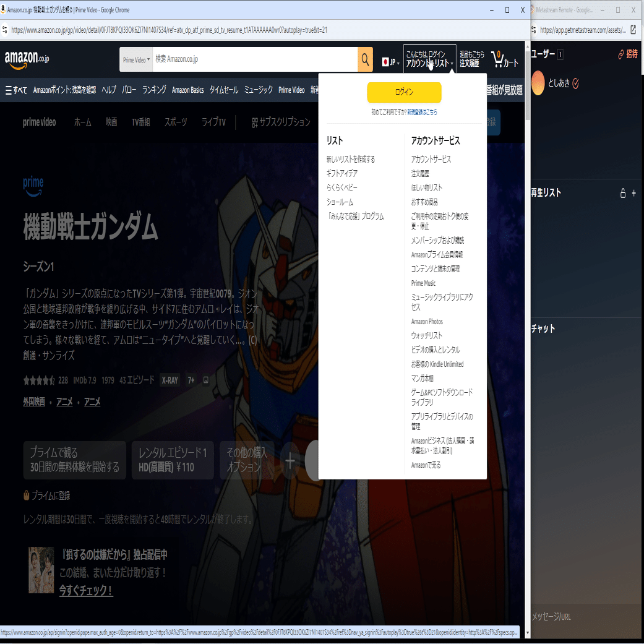This screenshot has width=644, height=644.
Task: Open the アカウント＆リスト account menu
Action: [x=429, y=59]
